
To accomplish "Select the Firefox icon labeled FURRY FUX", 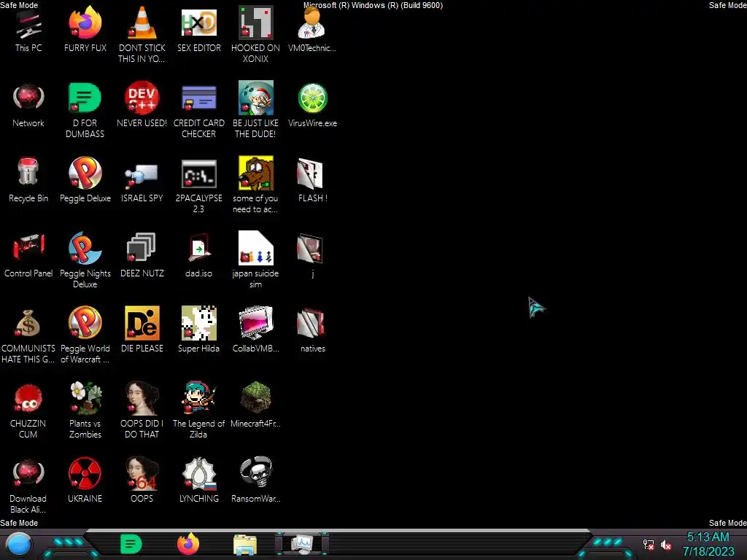I will click(85, 23).
